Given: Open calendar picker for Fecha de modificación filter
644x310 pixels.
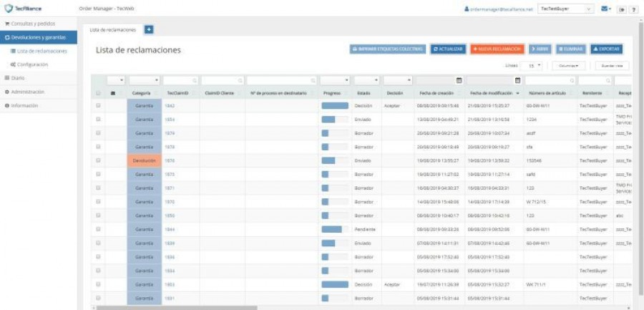Looking at the screenshot, I should point(517,81).
